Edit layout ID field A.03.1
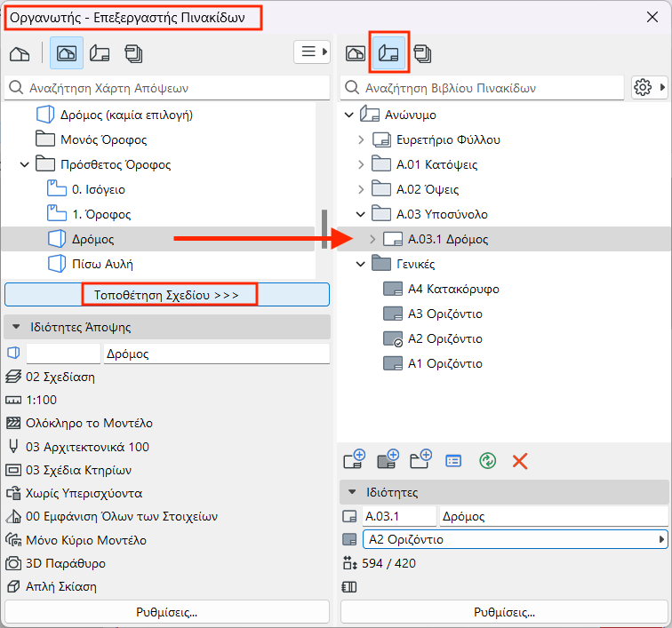This screenshot has width=672, height=628. point(399,516)
